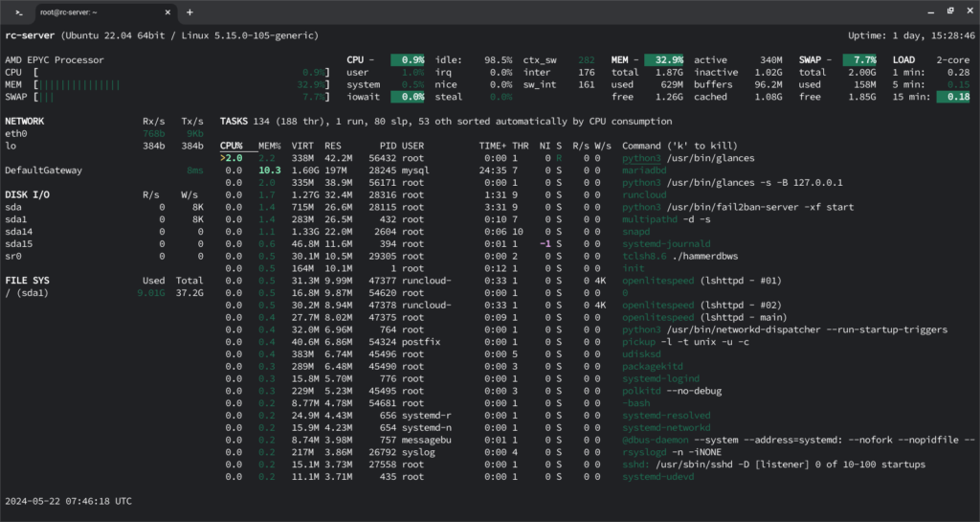Select the rsyslogd -n -iNONE process
This screenshot has width=980, height=522.
point(672,452)
